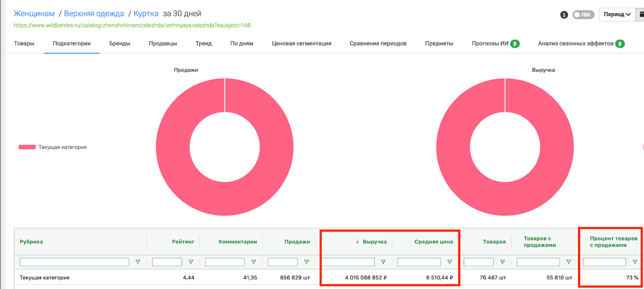Screen dimensions: 644x289
Task: Click filter funnel icon under Комментарии column
Action: (x=254, y=262)
